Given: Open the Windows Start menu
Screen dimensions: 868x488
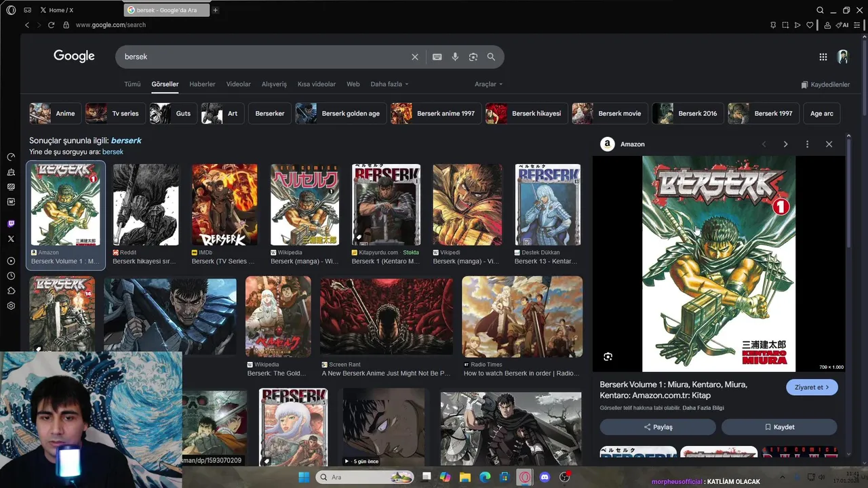Looking at the screenshot, I should click(x=303, y=477).
